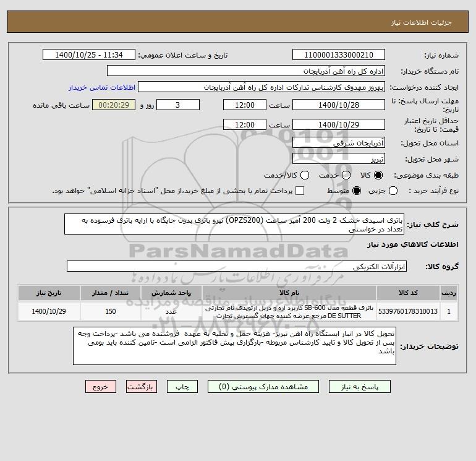Click the quantity cell 150
Viewport: 476px width, 461px height.
(x=111, y=311)
